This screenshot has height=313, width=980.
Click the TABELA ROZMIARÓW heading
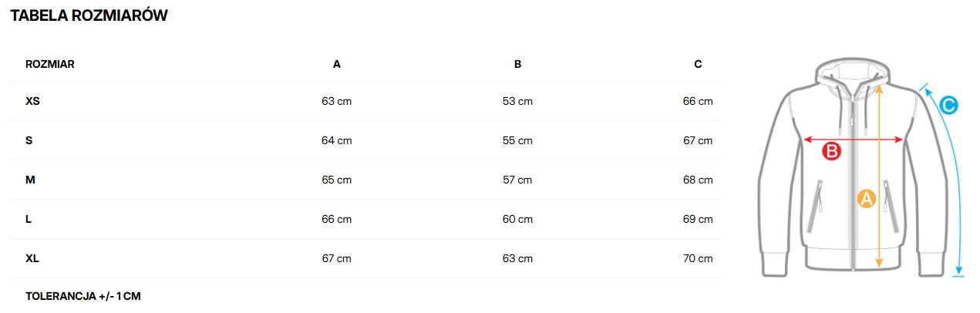click(89, 15)
